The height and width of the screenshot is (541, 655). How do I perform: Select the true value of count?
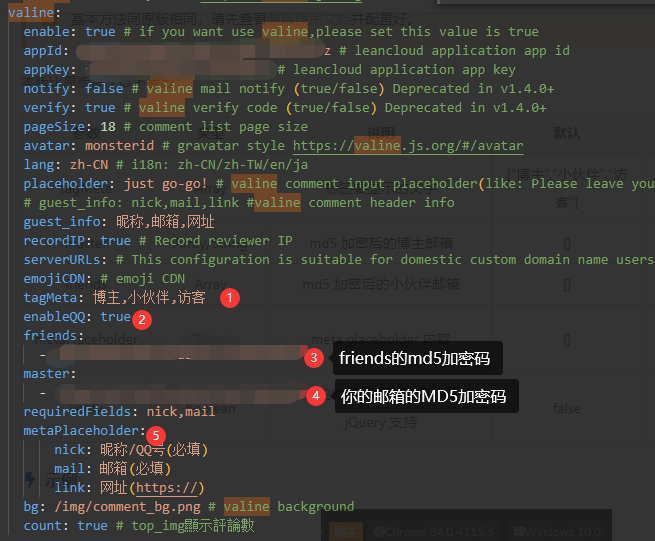pyautogui.click(x=92, y=526)
